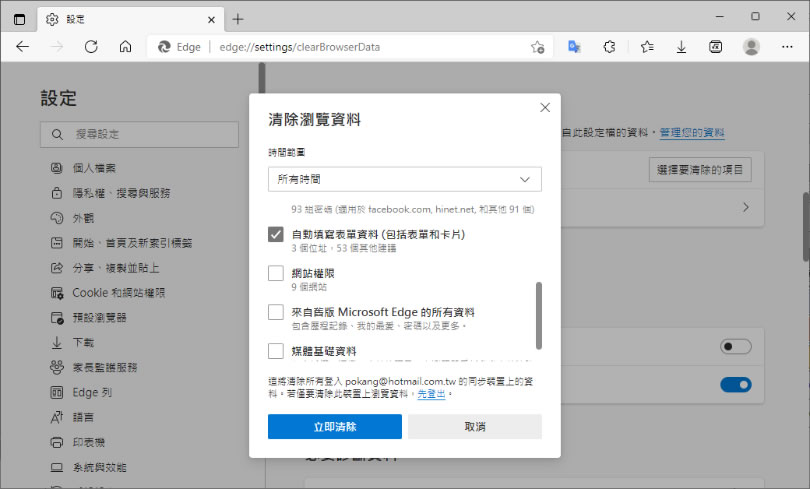Open 隱私權、搜尋與服務 in sidebar
The image size is (810, 489).
[122, 193]
